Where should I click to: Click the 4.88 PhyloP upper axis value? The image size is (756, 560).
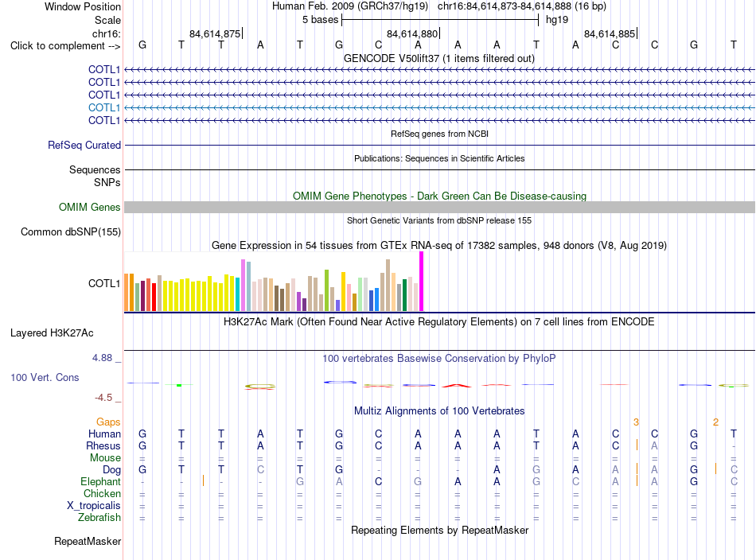coord(102,358)
